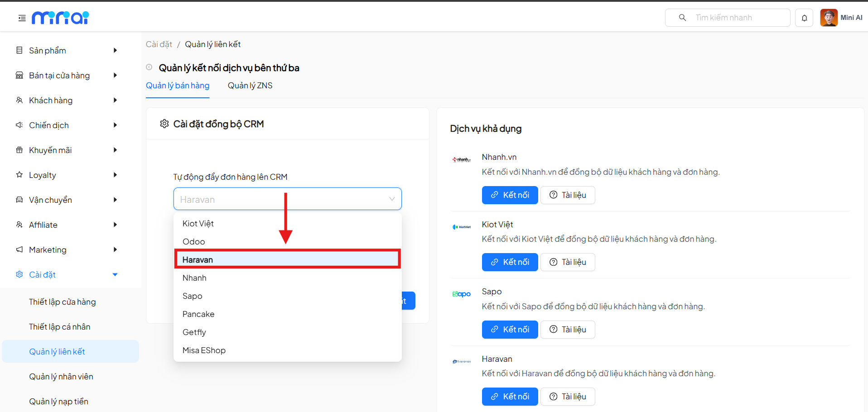This screenshot has width=868, height=412.
Task: Select Odoo from the dropdown list
Action: click(x=193, y=241)
